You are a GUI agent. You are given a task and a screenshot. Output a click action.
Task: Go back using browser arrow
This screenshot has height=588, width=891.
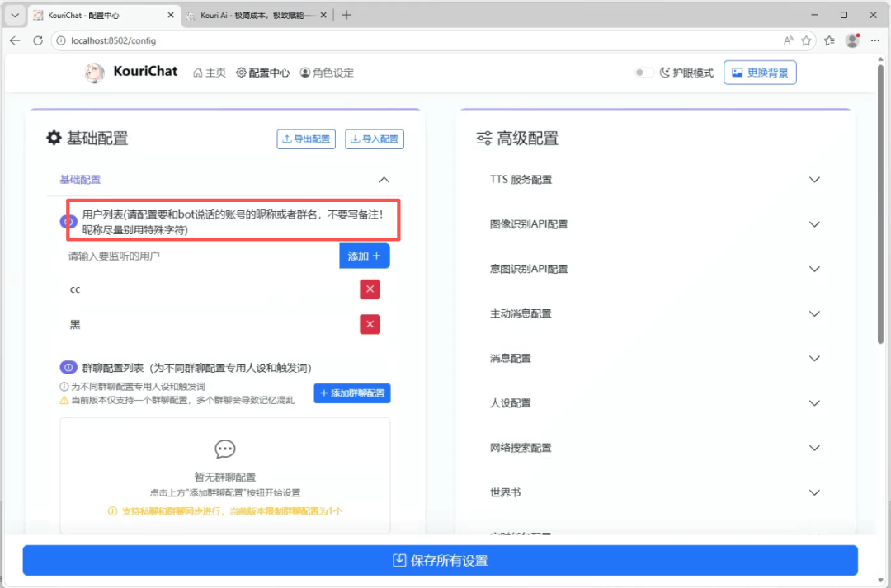pyautogui.click(x=15, y=40)
